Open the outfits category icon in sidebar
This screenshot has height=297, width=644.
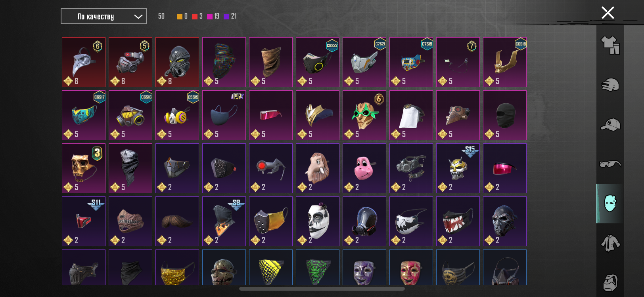[610, 45]
